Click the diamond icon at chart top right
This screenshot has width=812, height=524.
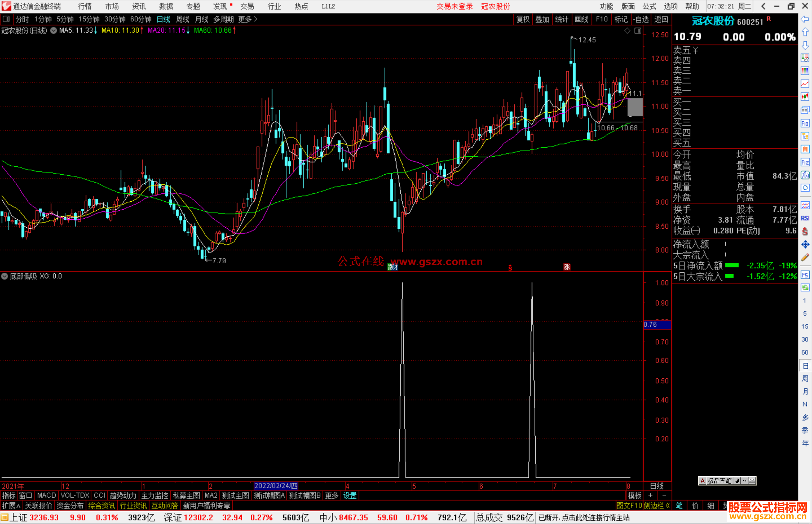pos(627,31)
